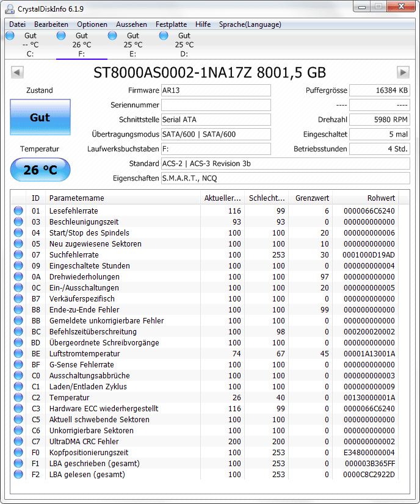The width and height of the screenshot is (420, 504).
Task: Open the Festplatte menu
Action: pyautogui.click(x=171, y=24)
